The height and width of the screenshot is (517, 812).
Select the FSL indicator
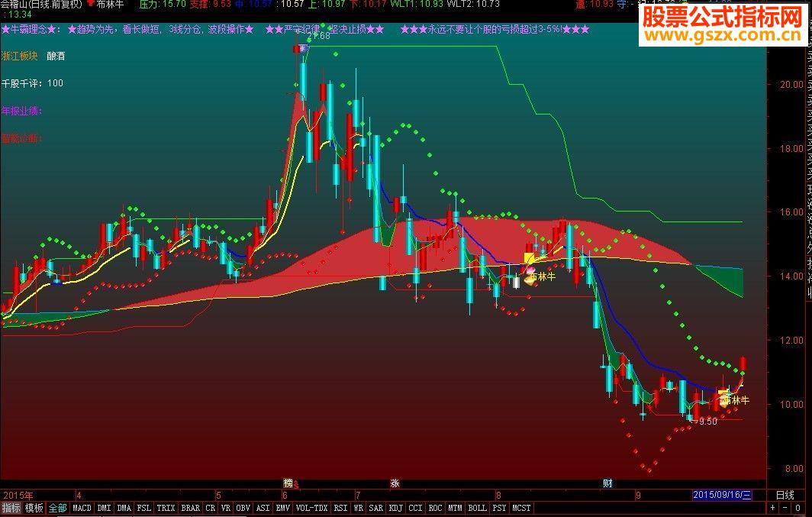pyautogui.click(x=144, y=508)
